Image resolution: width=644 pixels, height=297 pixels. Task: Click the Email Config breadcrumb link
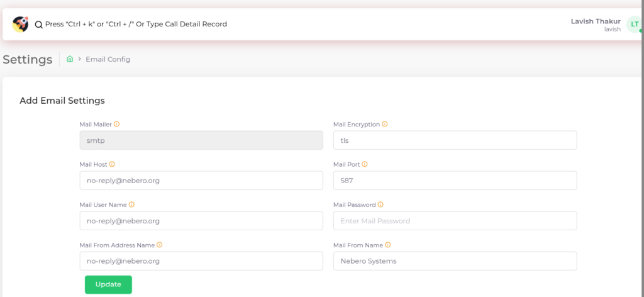tap(108, 59)
